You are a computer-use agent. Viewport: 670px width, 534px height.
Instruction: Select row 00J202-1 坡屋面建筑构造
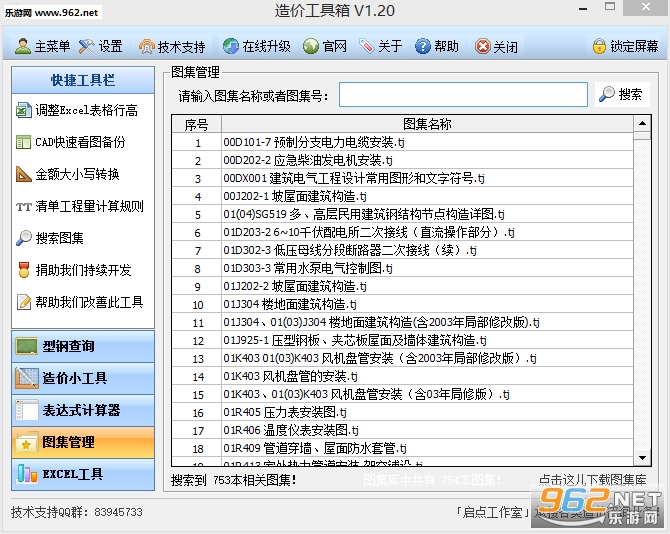coord(403,197)
